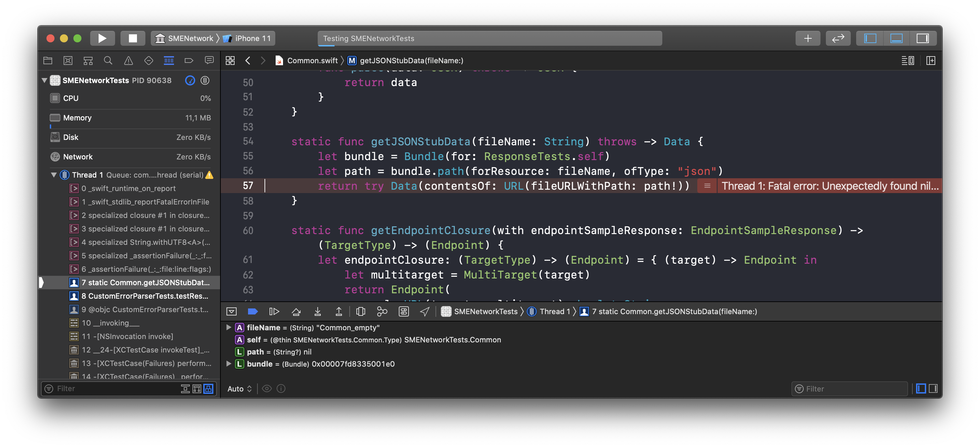The image size is (980, 448).
Task: Collapse the Thread 1 disclosure triangle
Action: 54,175
